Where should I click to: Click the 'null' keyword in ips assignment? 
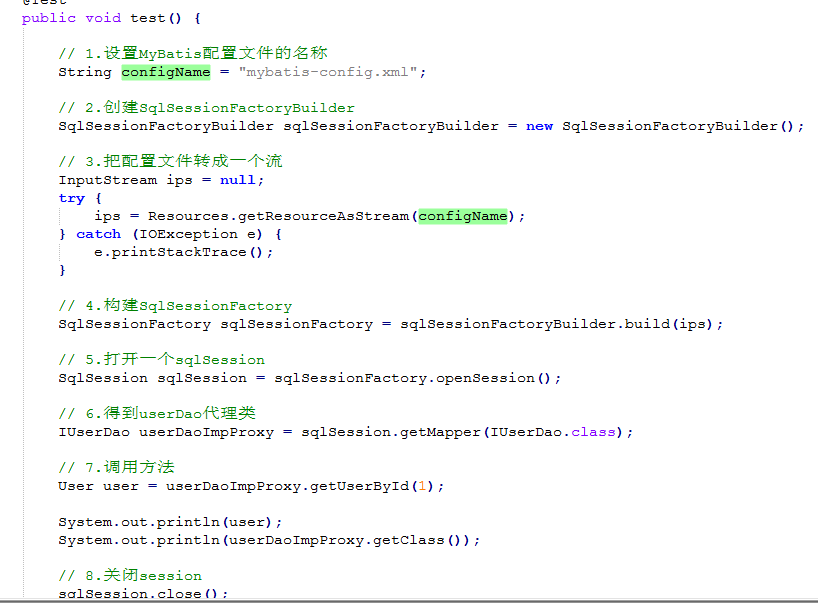click(237, 180)
